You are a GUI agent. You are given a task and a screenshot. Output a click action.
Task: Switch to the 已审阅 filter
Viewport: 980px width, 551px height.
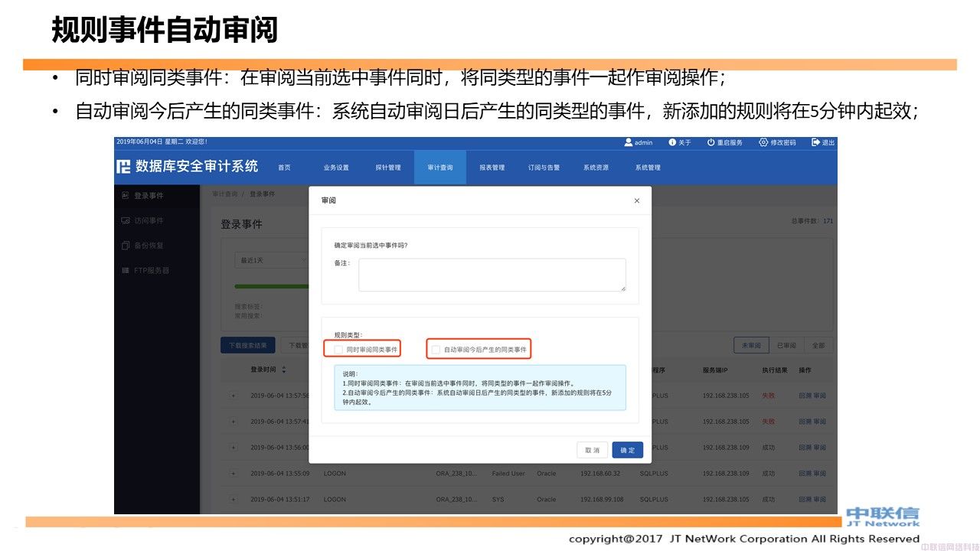click(786, 345)
